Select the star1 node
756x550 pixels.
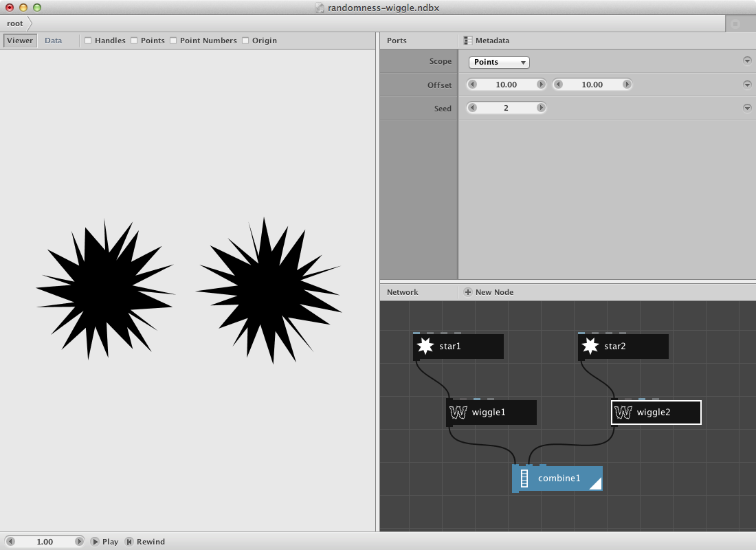click(x=458, y=346)
